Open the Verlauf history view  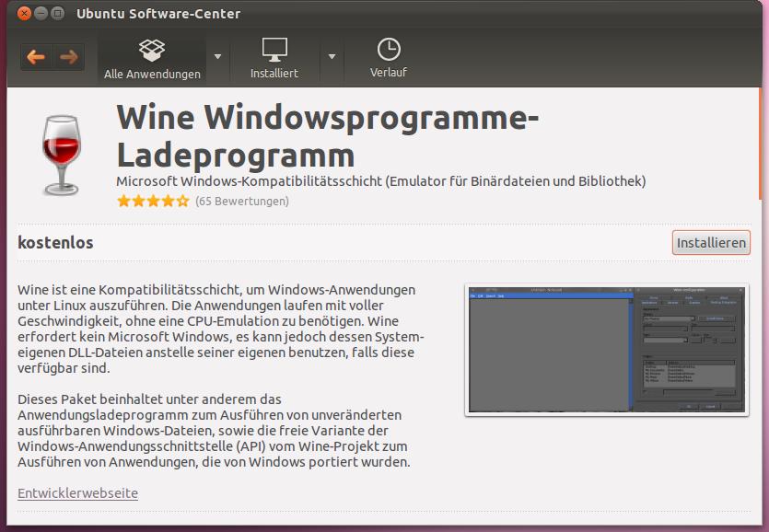[389, 58]
